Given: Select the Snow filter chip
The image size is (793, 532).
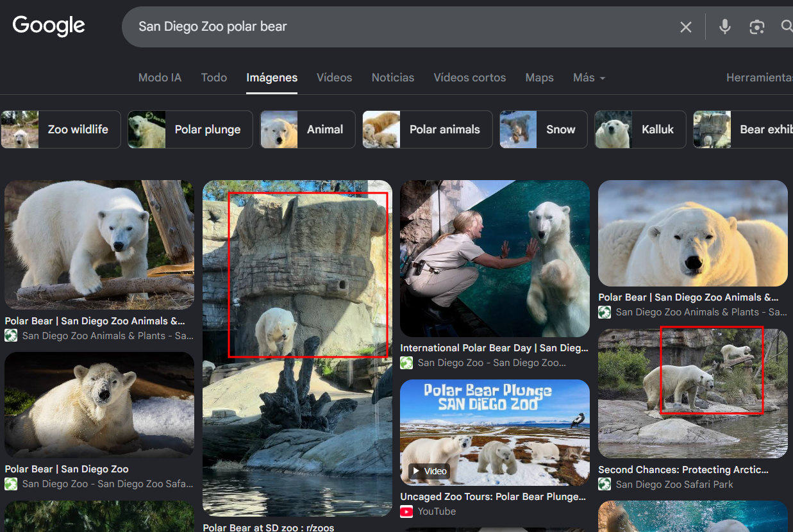Looking at the screenshot, I should tap(544, 129).
